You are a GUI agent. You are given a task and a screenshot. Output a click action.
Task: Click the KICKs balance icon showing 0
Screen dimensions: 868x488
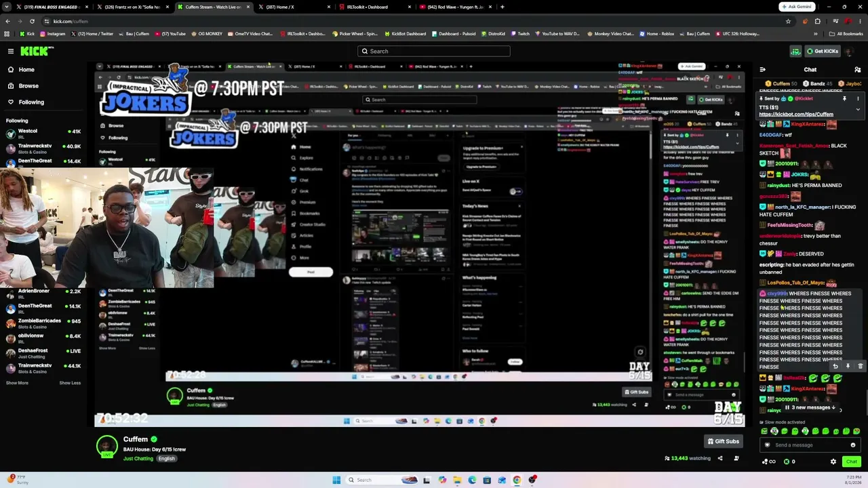pos(789,462)
